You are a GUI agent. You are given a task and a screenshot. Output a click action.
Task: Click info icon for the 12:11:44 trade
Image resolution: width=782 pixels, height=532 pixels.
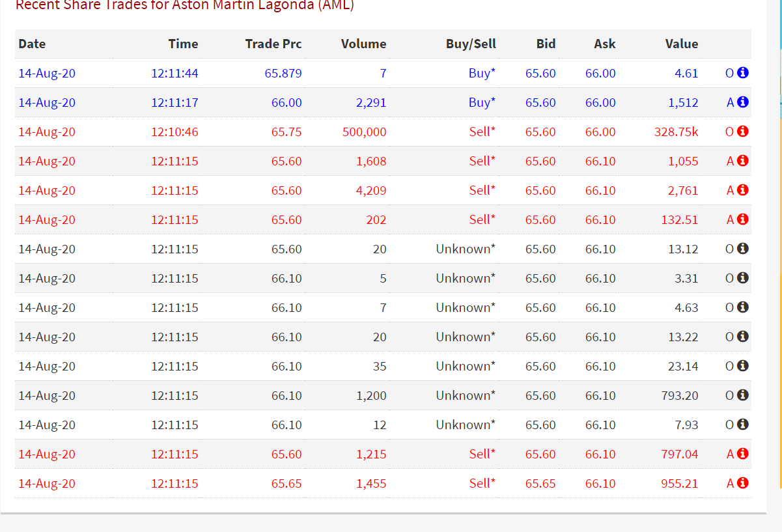(742, 73)
